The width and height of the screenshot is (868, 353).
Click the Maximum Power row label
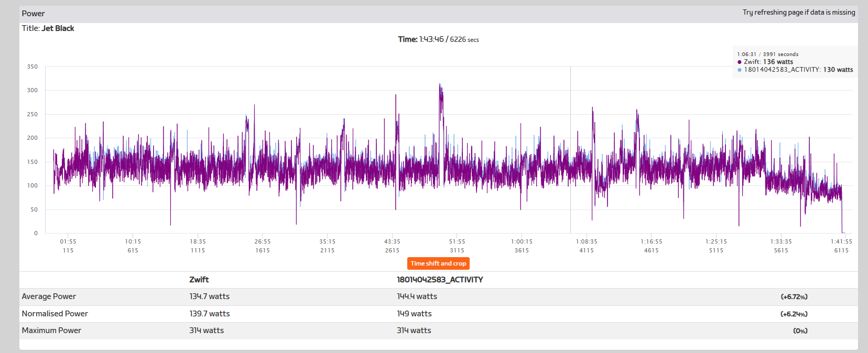51,330
